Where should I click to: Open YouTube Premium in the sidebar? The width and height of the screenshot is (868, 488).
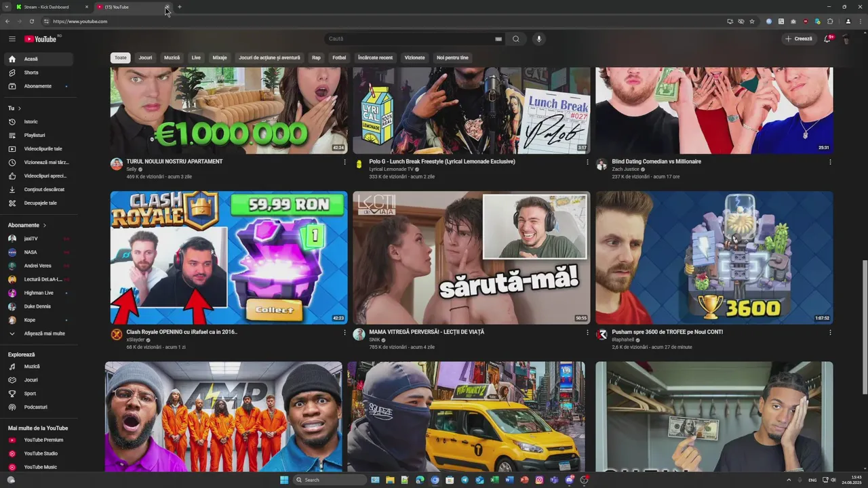click(37, 440)
